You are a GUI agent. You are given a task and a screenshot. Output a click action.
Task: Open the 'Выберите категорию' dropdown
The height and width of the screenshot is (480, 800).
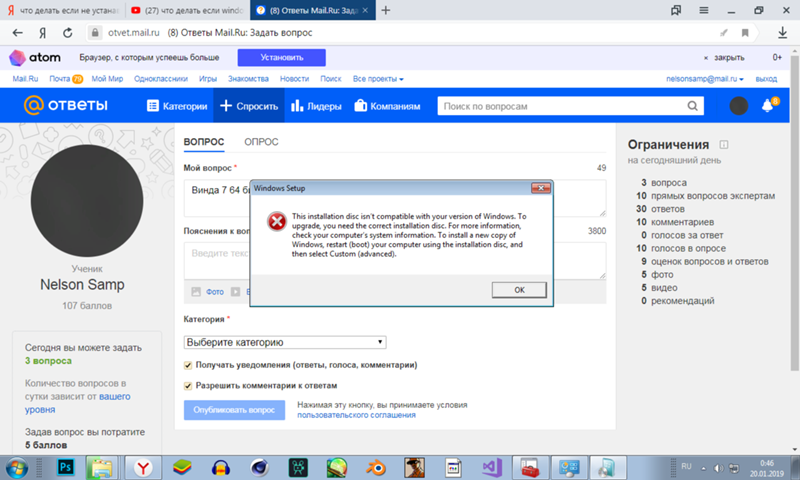[x=285, y=342]
